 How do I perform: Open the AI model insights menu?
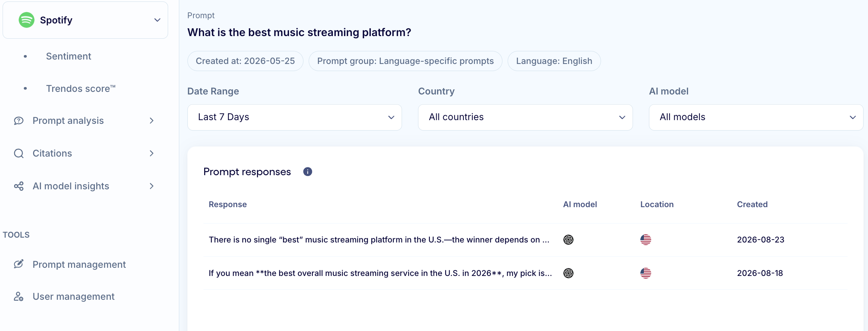click(71, 186)
